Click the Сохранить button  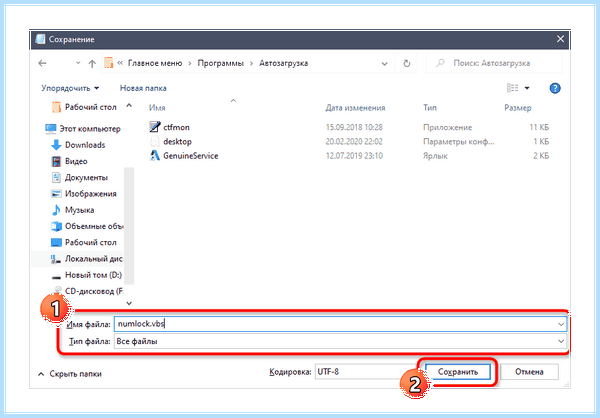click(458, 372)
